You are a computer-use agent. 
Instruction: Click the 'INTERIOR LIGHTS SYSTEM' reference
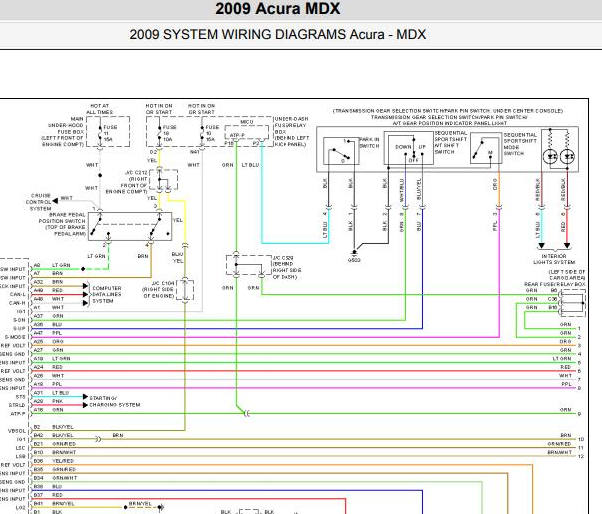(x=554, y=259)
